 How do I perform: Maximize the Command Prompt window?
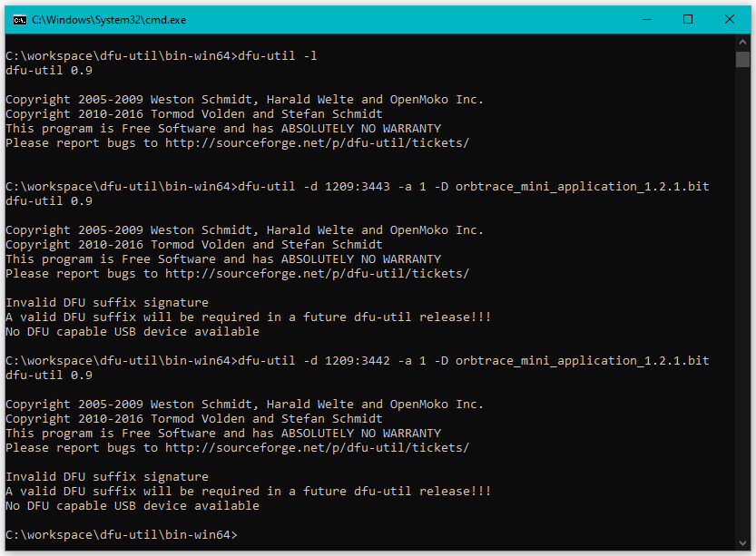pos(688,19)
